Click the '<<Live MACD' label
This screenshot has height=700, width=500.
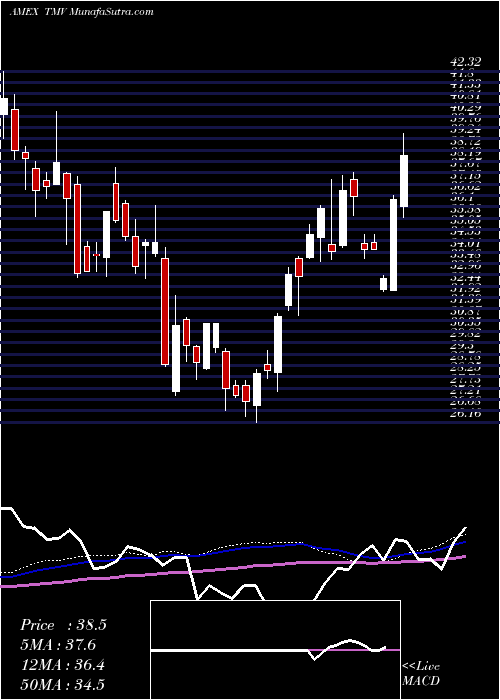click(421, 673)
